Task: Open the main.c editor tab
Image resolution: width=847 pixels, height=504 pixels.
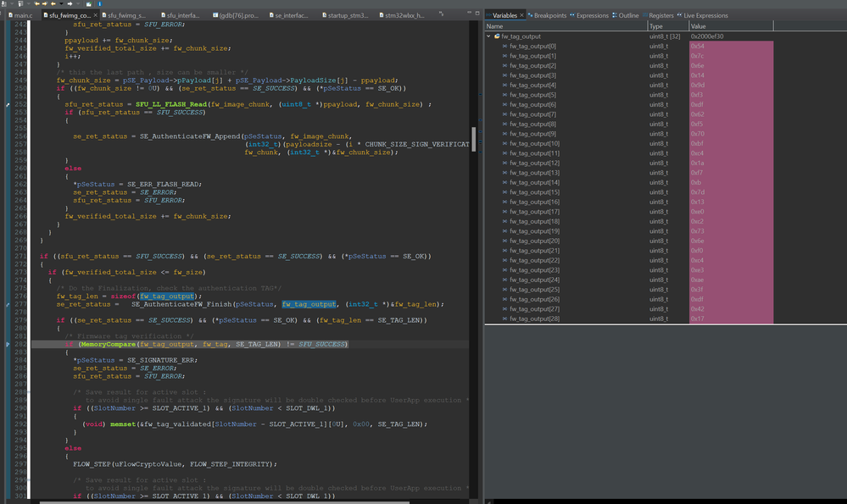Action: point(20,15)
